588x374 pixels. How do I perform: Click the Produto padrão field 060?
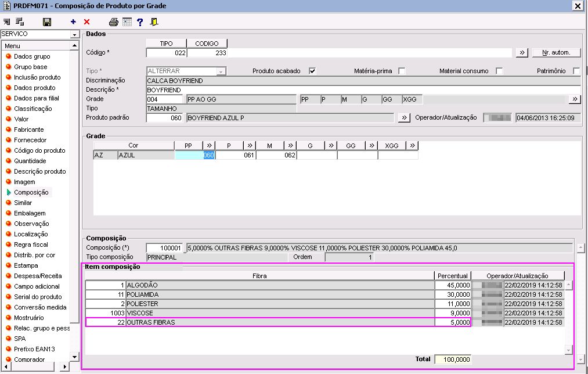tap(164, 118)
